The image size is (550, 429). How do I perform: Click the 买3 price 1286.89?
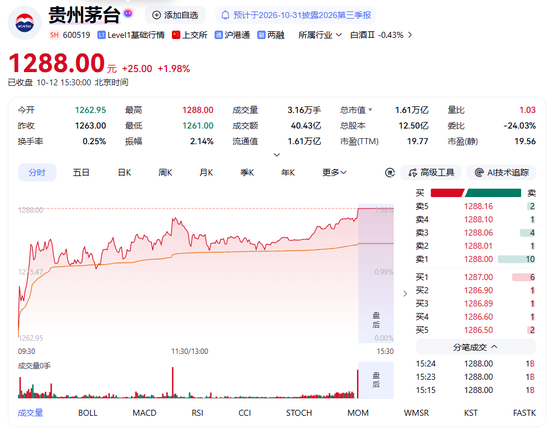(478, 304)
